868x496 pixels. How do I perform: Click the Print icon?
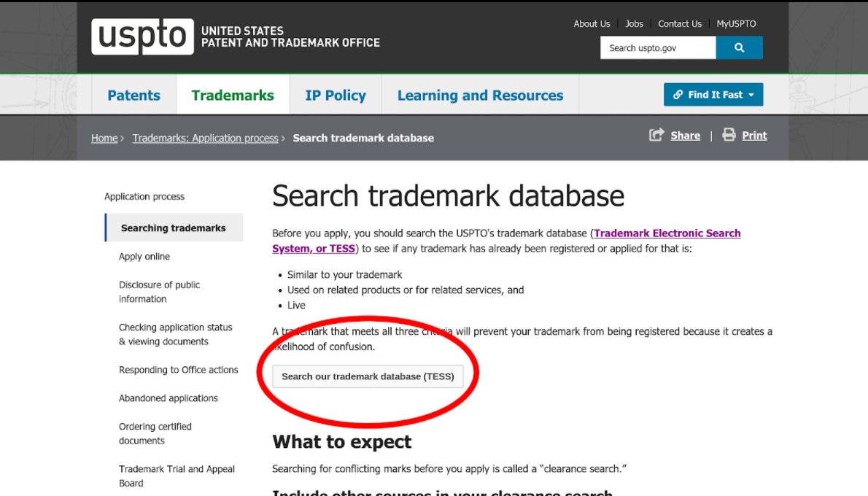(x=729, y=134)
